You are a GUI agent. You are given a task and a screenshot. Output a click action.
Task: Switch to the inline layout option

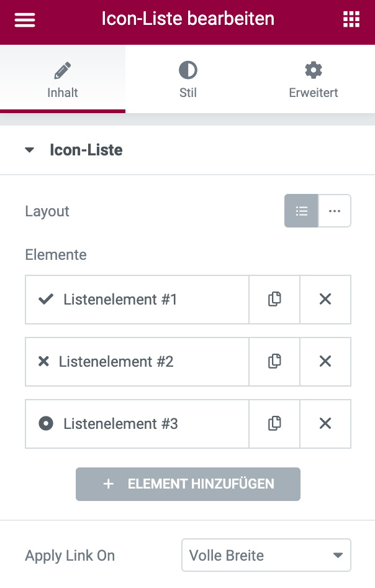tap(335, 211)
